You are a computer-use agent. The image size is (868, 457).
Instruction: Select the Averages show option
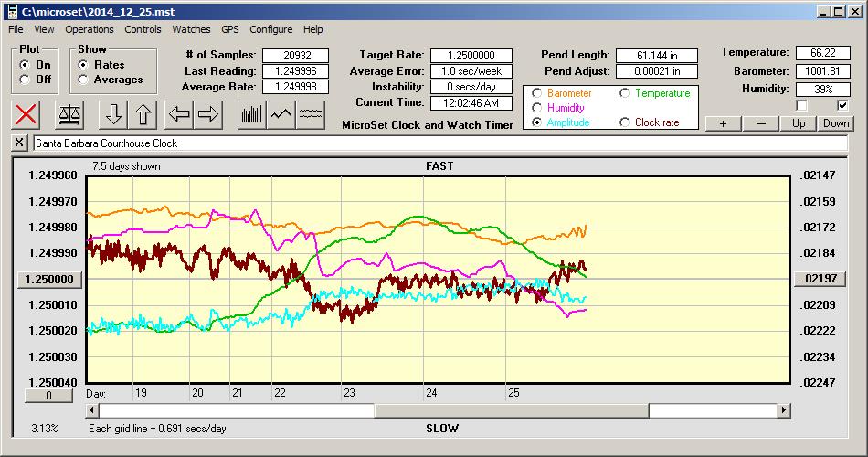click(84, 80)
